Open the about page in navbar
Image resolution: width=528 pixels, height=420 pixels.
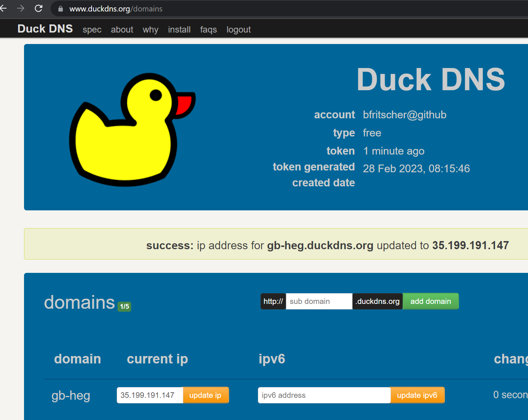click(x=122, y=30)
